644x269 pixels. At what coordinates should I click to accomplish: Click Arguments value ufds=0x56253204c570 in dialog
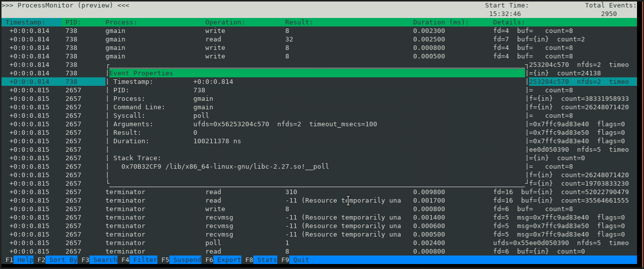[231, 124]
